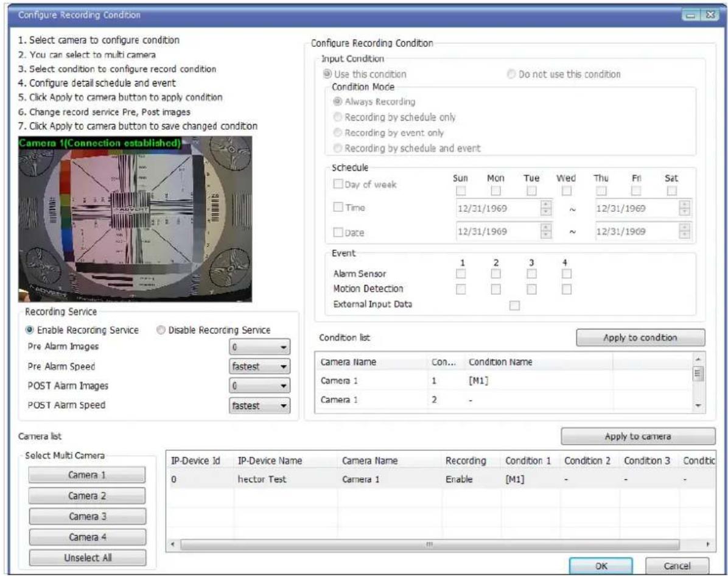Check the Thu day checkbox
This screenshot has height=576, width=728.
tap(601, 191)
